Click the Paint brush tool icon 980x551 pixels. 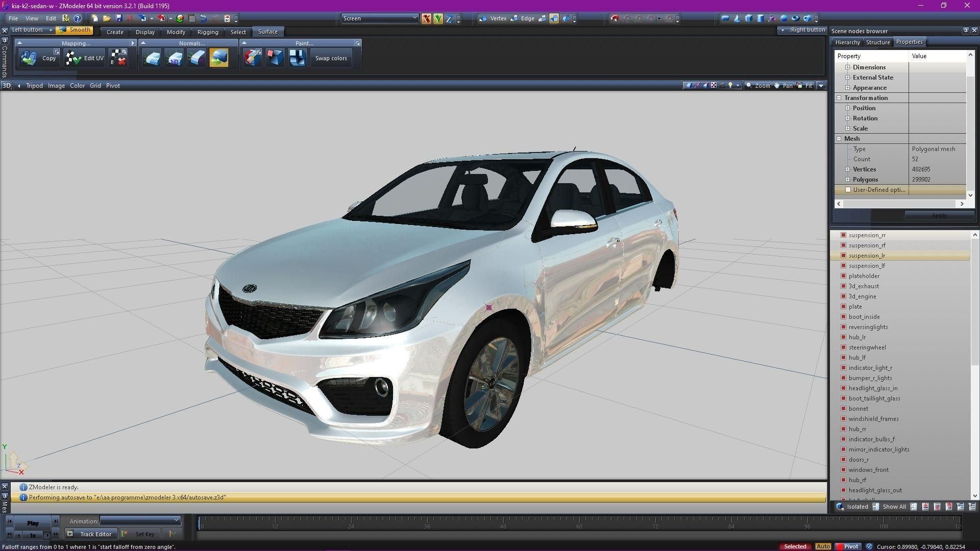point(253,58)
